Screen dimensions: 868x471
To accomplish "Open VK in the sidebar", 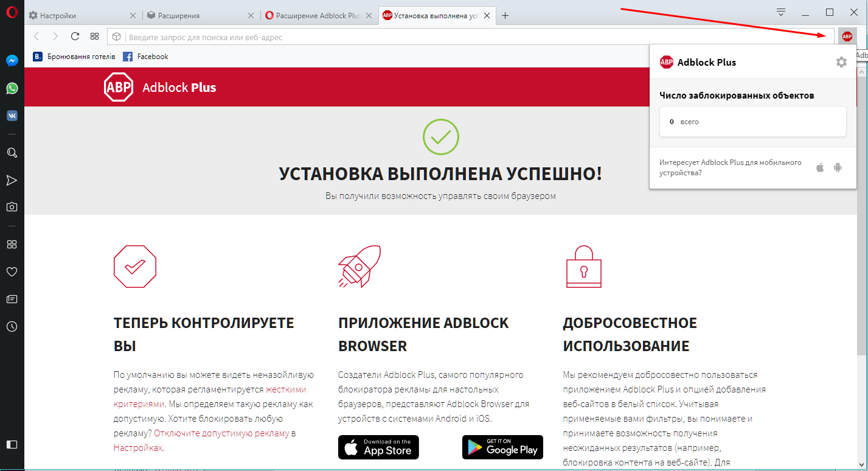I will point(12,116).
